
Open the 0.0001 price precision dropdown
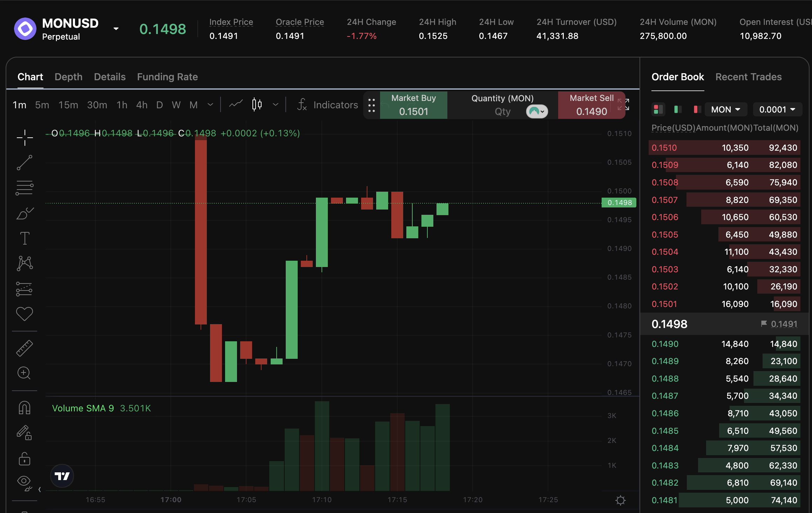coord(777,110)
